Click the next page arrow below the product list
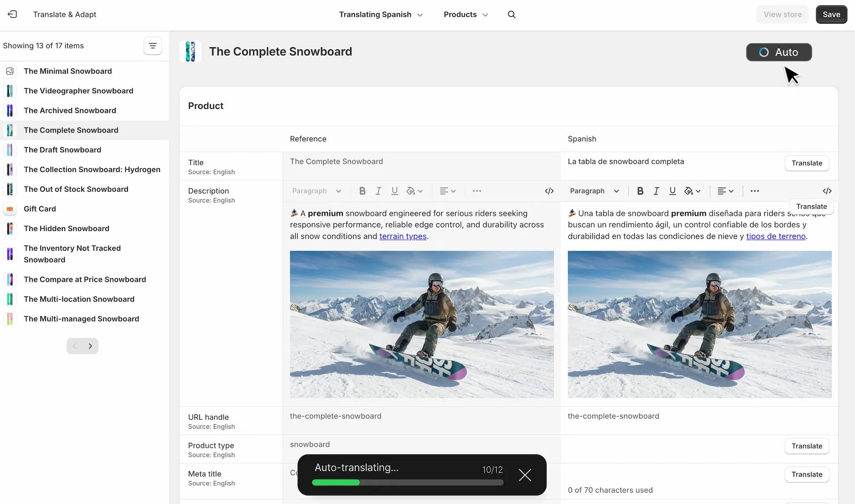The height and width of the screenshot is (504, 855). click(90, 346)
